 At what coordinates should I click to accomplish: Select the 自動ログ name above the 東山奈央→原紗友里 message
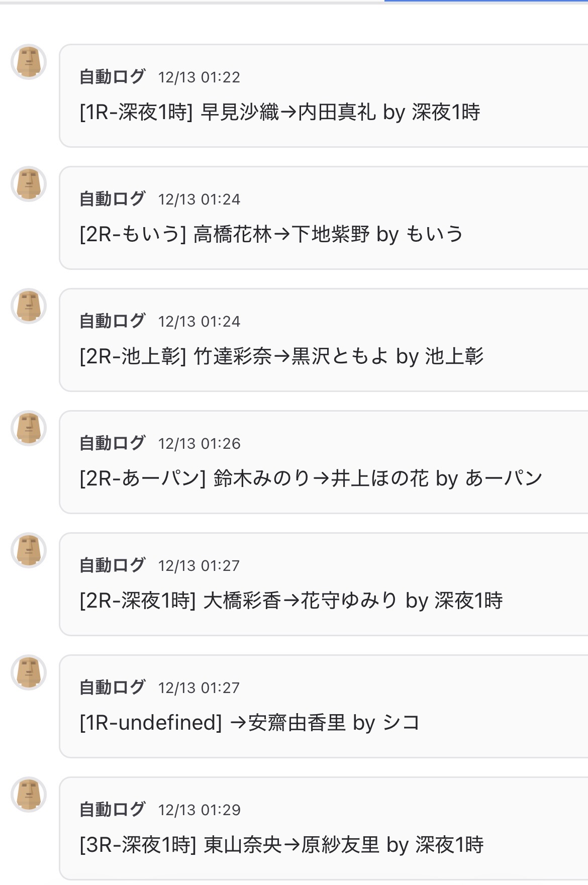pos(112,810)
